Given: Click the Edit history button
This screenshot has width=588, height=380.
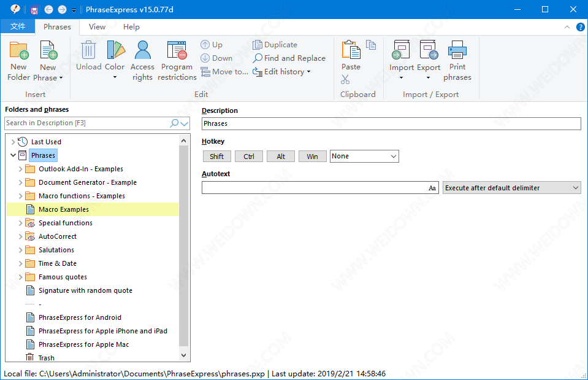Looking at the screenshot, I should pyautogui.click(x=281, y=72).
